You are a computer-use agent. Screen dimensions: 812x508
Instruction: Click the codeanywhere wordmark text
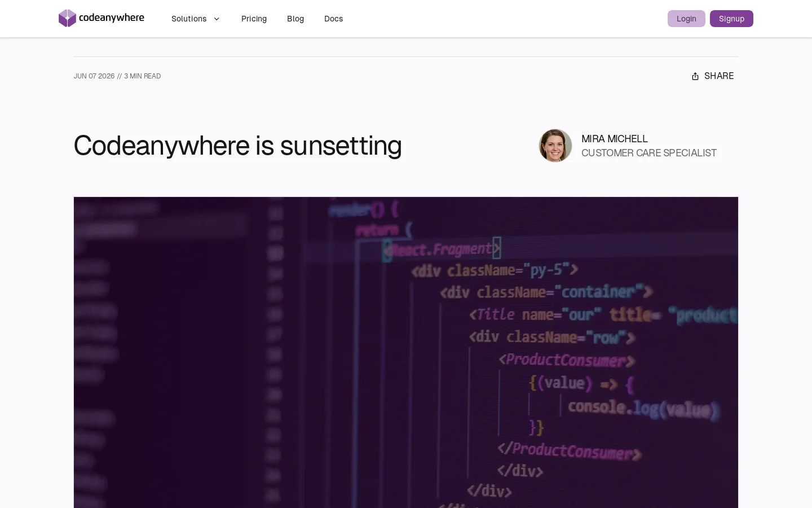click(112, 18)
